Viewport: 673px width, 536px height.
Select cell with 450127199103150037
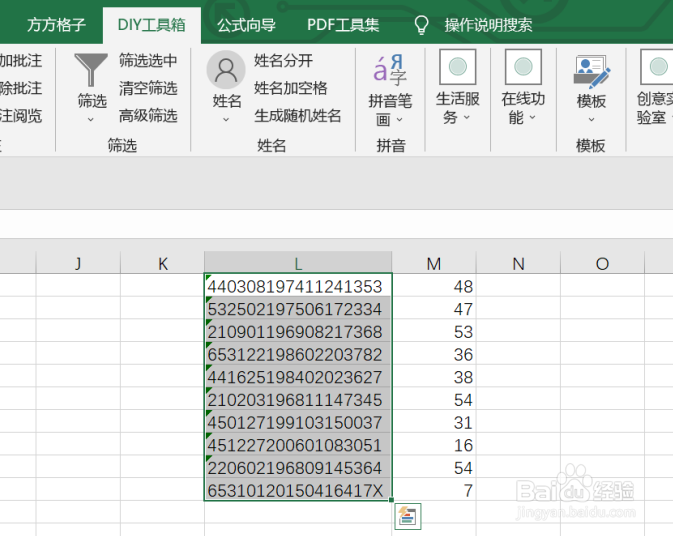click(x=298, y=422)
